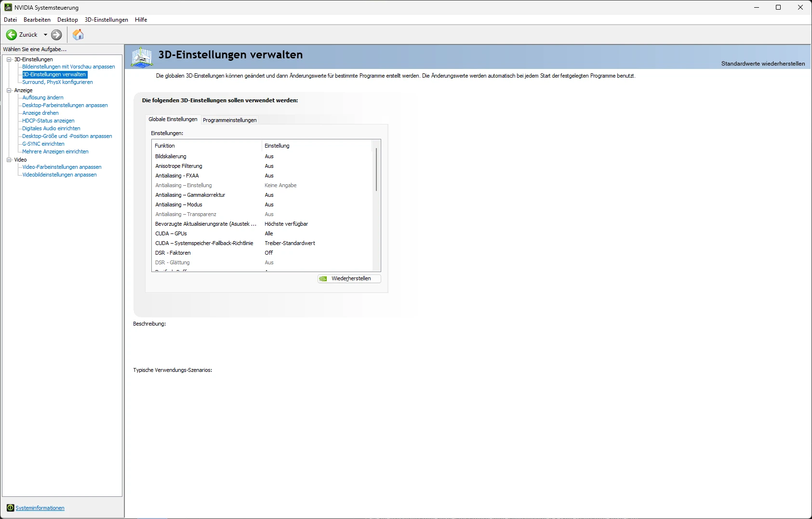Click the Einstellung column header
Image resolution: width=812 pixels, height=519 pixels.
pos(317,146)
